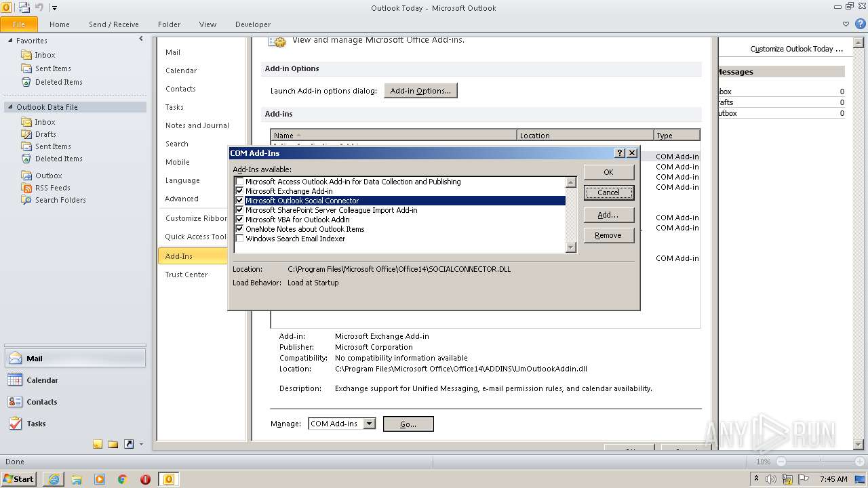Uncheck OneNote Notes about Outlook Items

click(239, 229)
